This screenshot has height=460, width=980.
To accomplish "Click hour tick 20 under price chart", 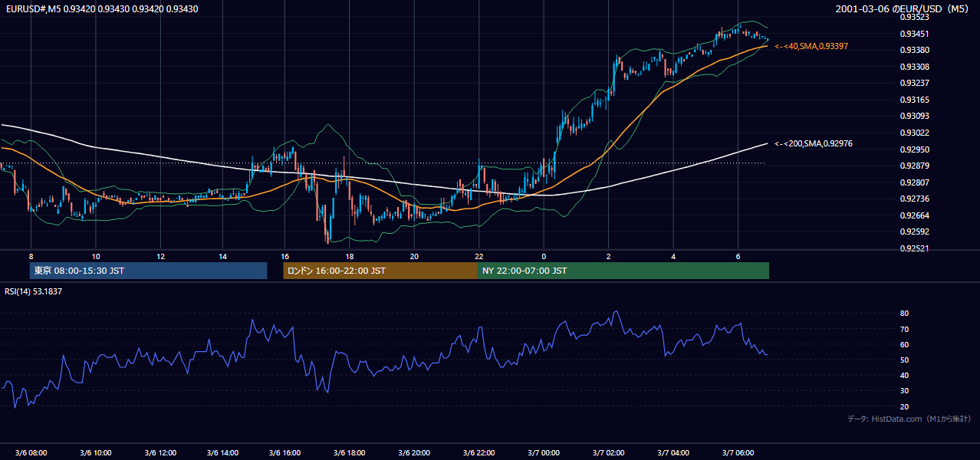I will click(x=414, y=256).
